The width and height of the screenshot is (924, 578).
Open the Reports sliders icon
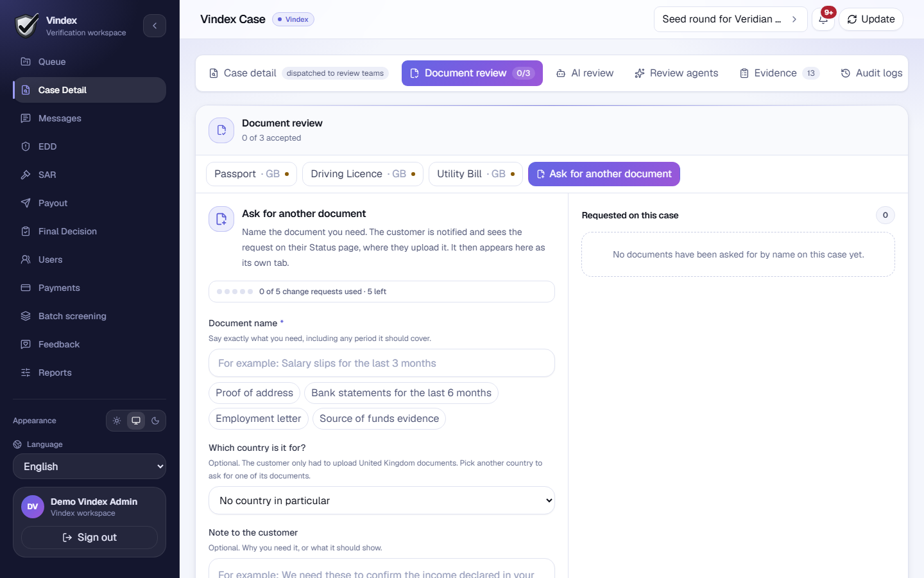26,372
